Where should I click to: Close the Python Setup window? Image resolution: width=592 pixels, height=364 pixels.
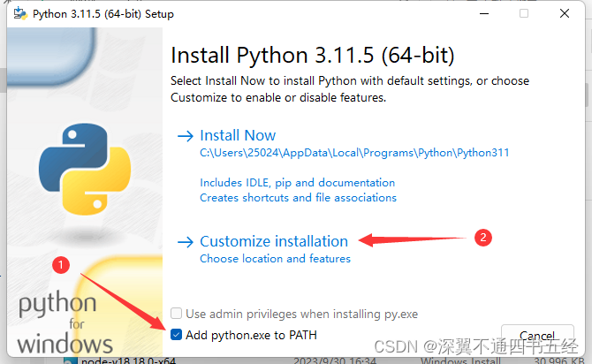pyautogui.click(x=564, y=13)
